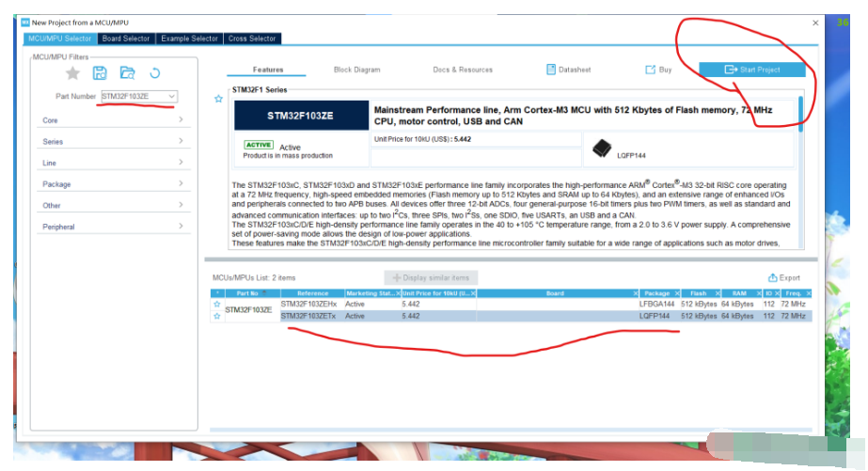Click Display similar items button

click(x=431, y=278)
